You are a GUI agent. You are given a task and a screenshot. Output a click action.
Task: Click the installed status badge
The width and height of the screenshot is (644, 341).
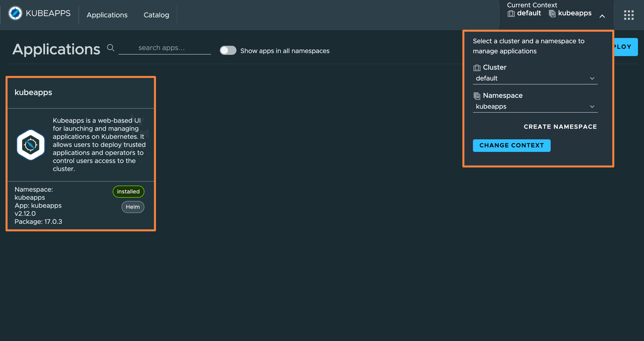pyautogui.click(x=128, y=192)
